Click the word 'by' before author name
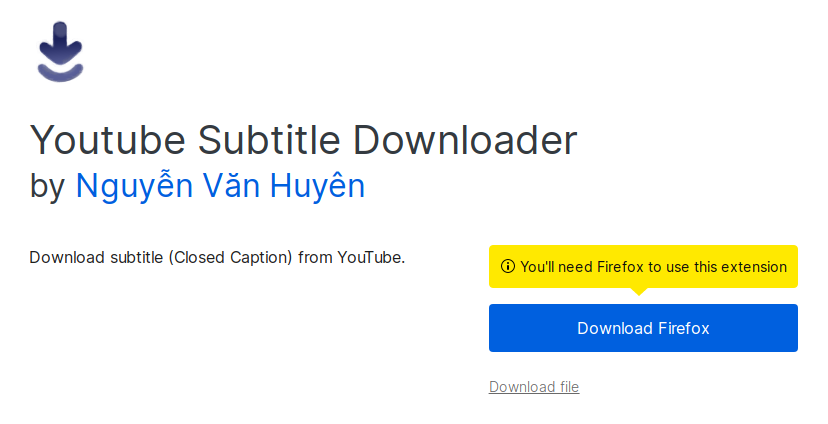Screen dimensions: 828x424 point(47,186)
